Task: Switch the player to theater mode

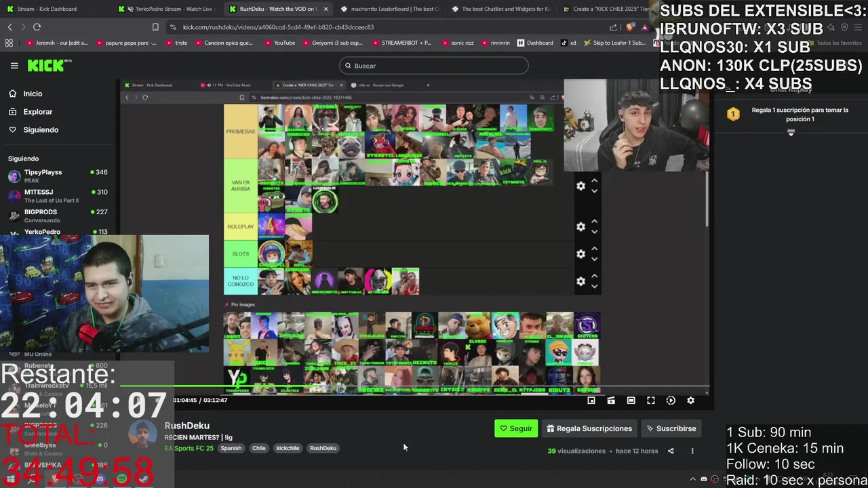Action: coord(631,401)
